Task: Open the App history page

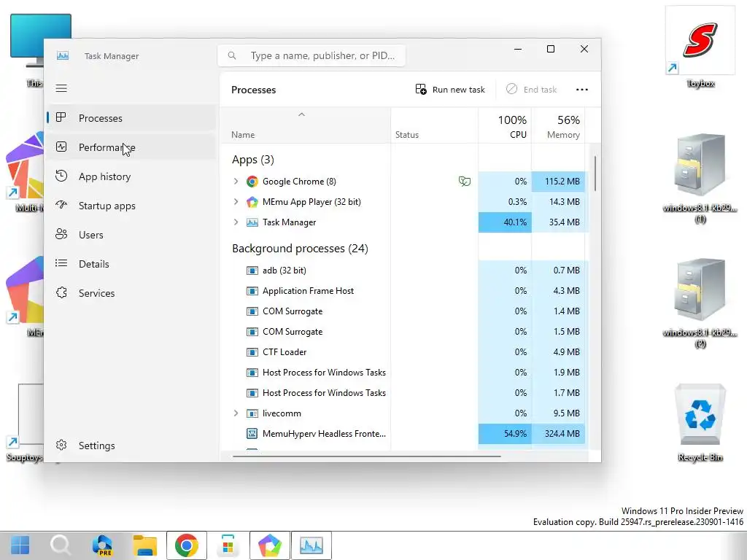Action: click(131, 176)
